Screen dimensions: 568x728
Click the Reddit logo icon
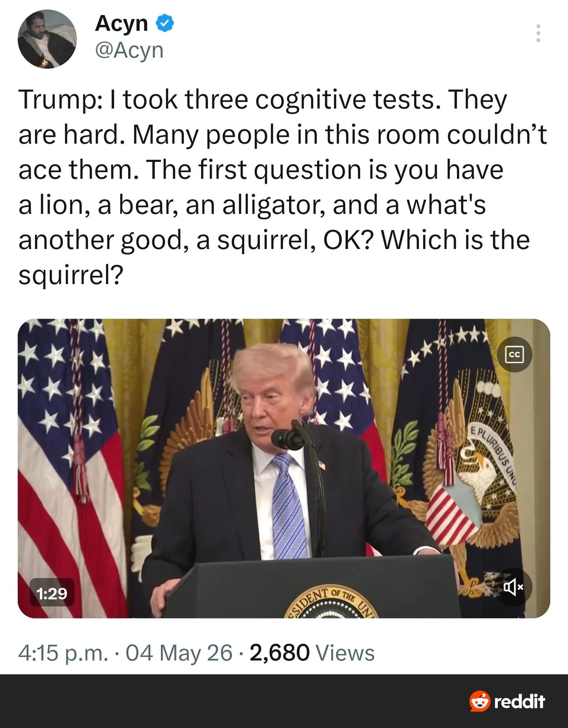click(480, 701)
